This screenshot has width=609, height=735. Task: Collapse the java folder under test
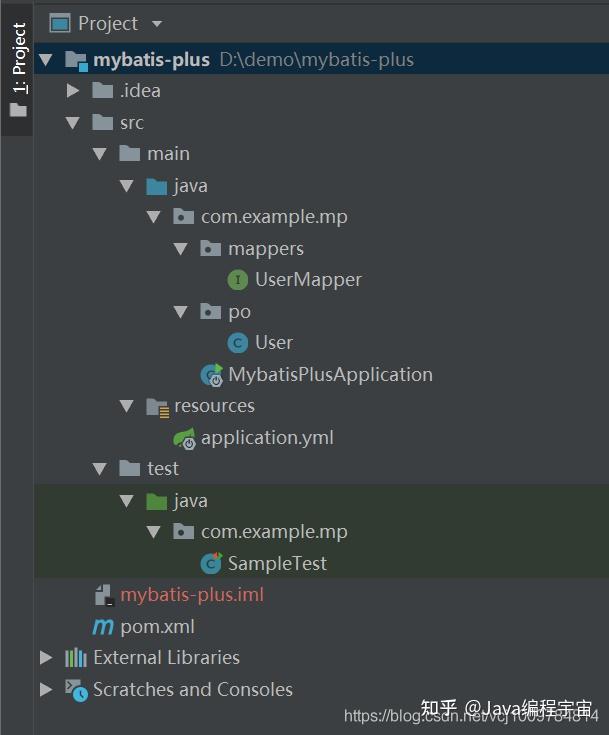[x=127, y=501]
